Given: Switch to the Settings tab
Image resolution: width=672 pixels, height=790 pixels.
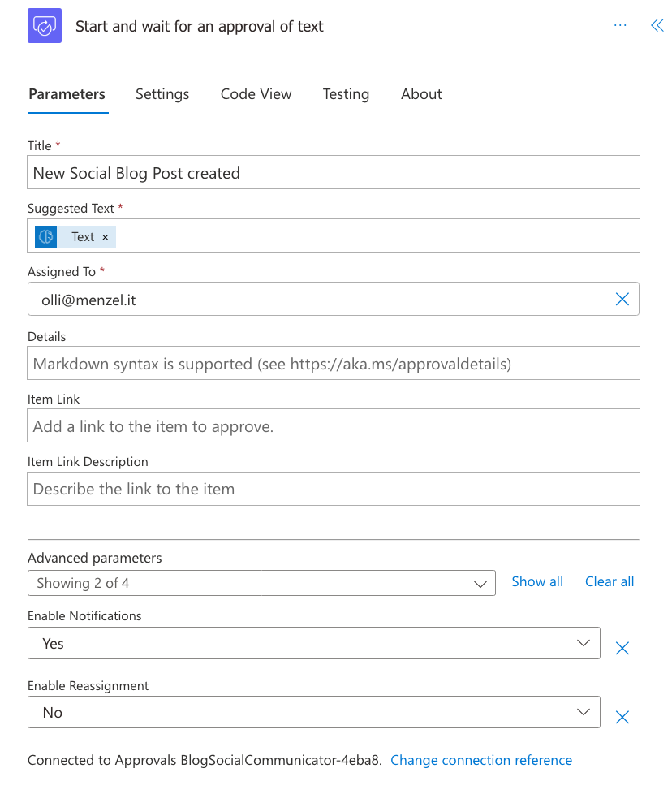Looking at the screenshot, I should pos(162,94).
